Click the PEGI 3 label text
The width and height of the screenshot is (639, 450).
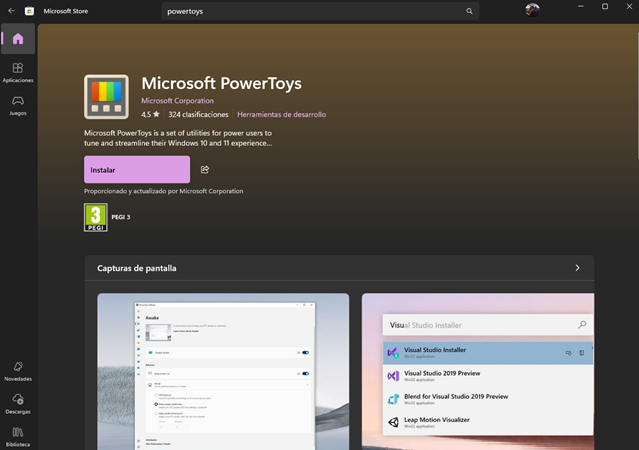tap(121, 217)
